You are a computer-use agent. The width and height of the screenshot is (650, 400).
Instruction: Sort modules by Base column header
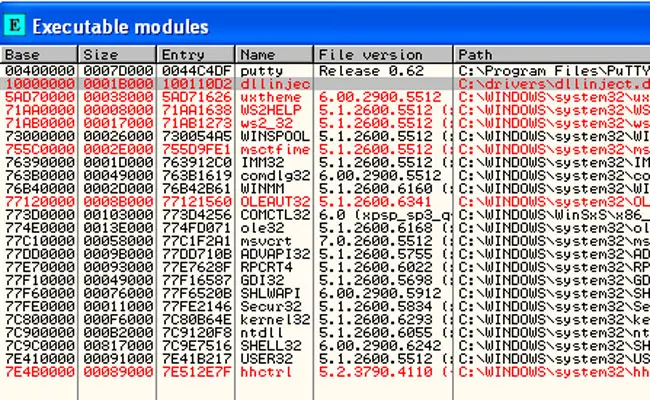click(39, 54)
